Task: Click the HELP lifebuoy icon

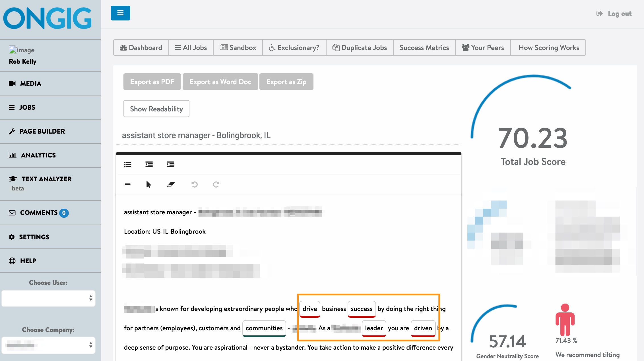Action: coord(12,261)
